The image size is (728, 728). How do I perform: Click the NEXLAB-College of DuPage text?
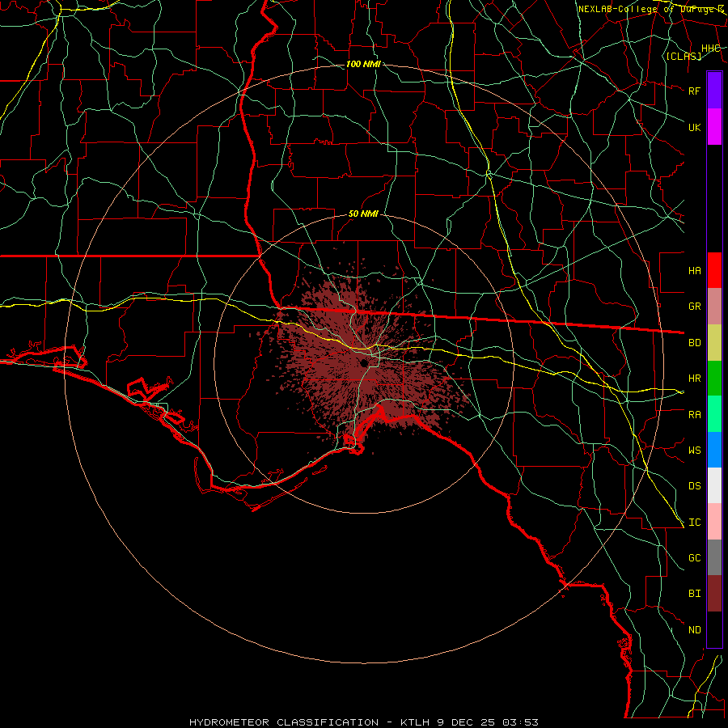click(650, 9)
